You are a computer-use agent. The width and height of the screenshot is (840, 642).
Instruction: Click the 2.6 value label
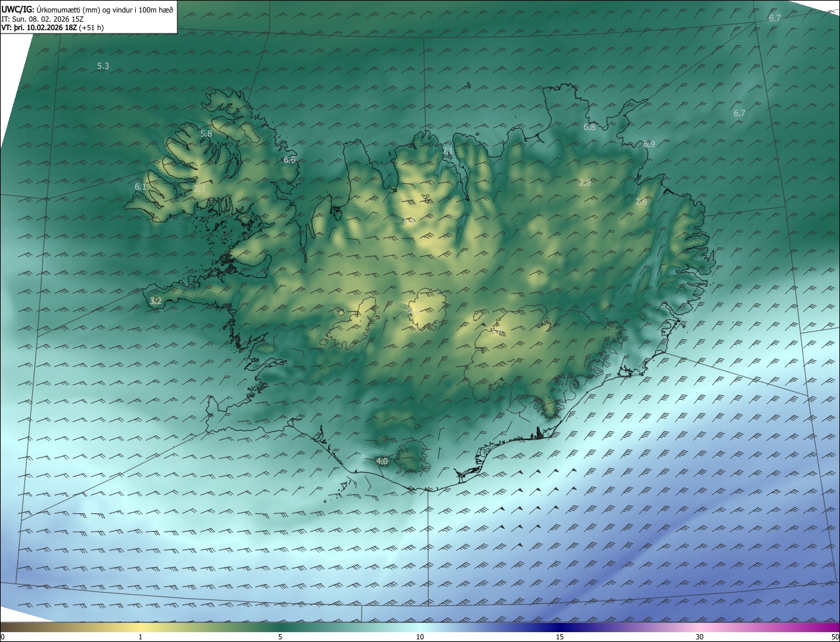click(641, 202)
